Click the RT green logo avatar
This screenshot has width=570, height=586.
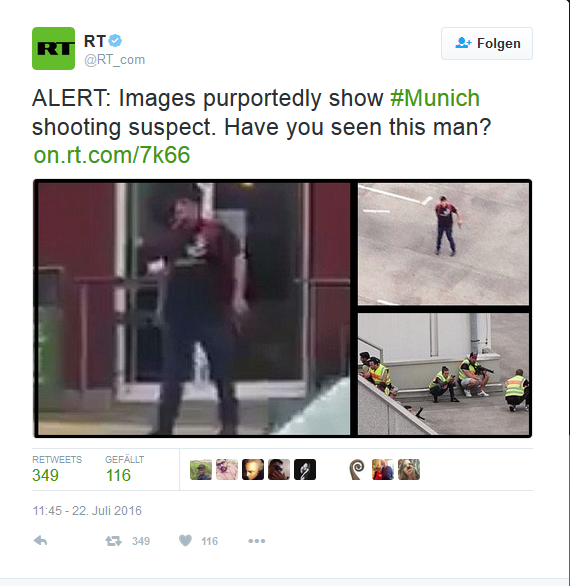click(53, 48)
